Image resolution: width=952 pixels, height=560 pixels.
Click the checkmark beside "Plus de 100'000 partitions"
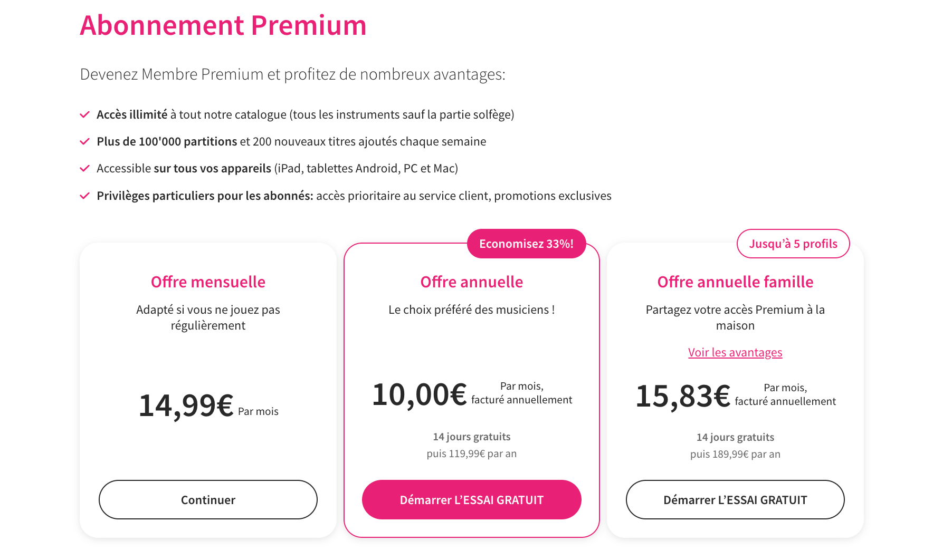[x=85, y=141]
